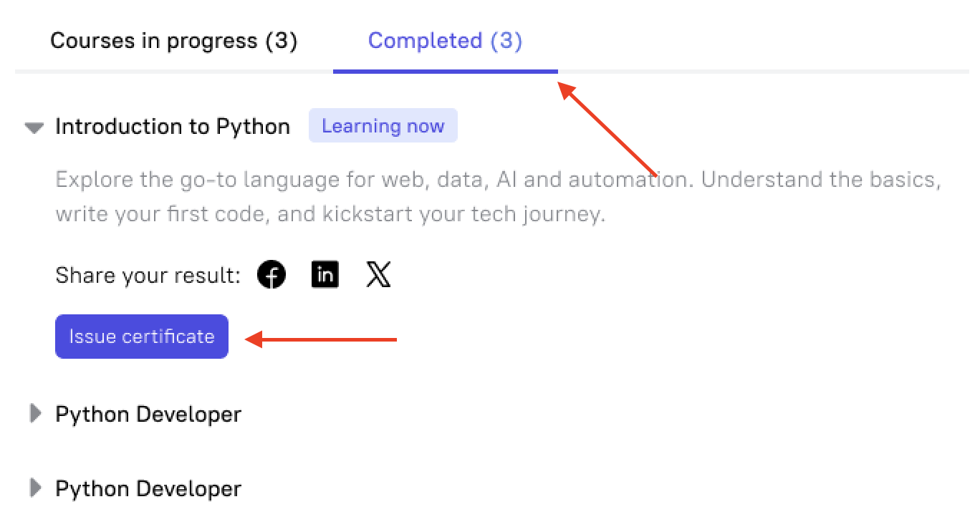
Task: Share your result on Facebook
Action: (272, 275)
